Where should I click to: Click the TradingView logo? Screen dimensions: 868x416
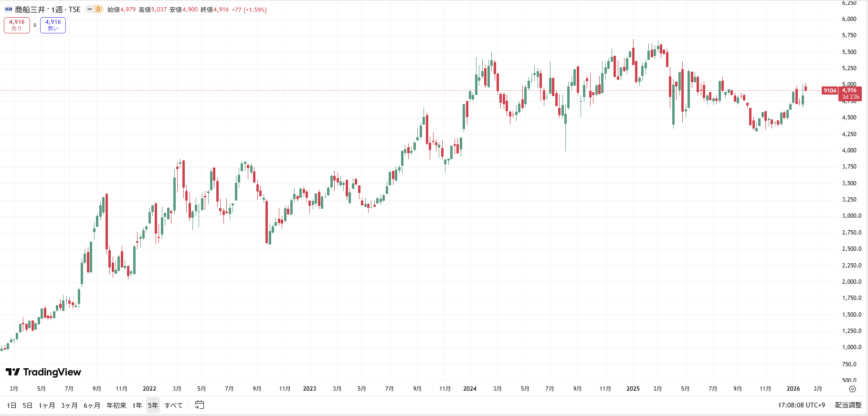[x=43, y=372]
